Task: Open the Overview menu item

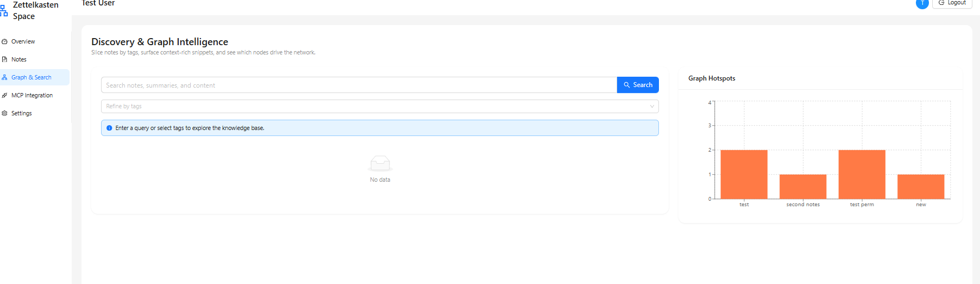Action: (x=35, y=41)
